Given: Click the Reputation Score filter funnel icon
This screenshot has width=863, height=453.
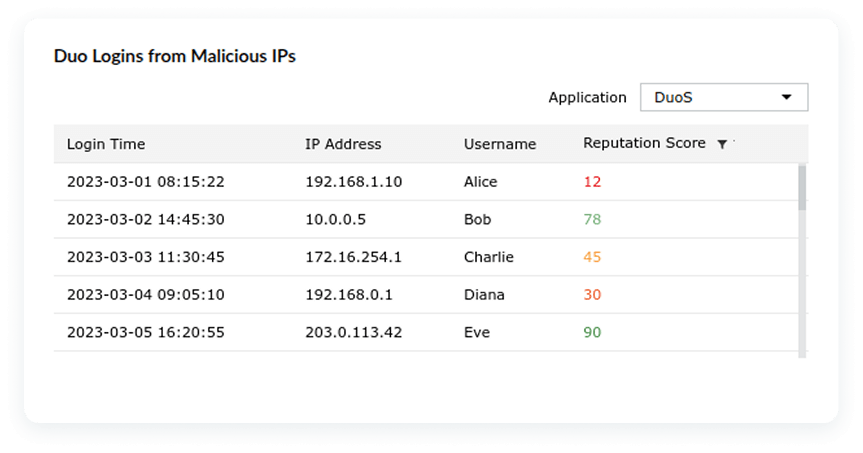Looking at the screenshot, I should pyautogui.click(x=722, y=144).
